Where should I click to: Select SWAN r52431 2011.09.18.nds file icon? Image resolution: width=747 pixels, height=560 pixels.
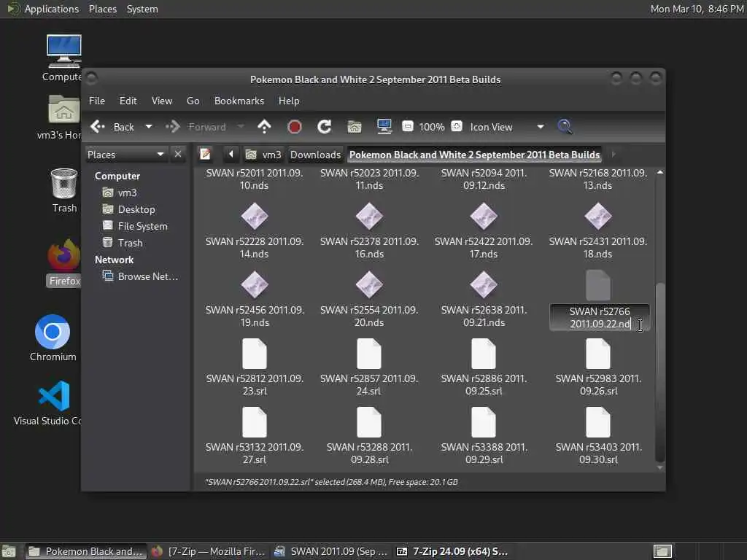[x=598, y=217]
